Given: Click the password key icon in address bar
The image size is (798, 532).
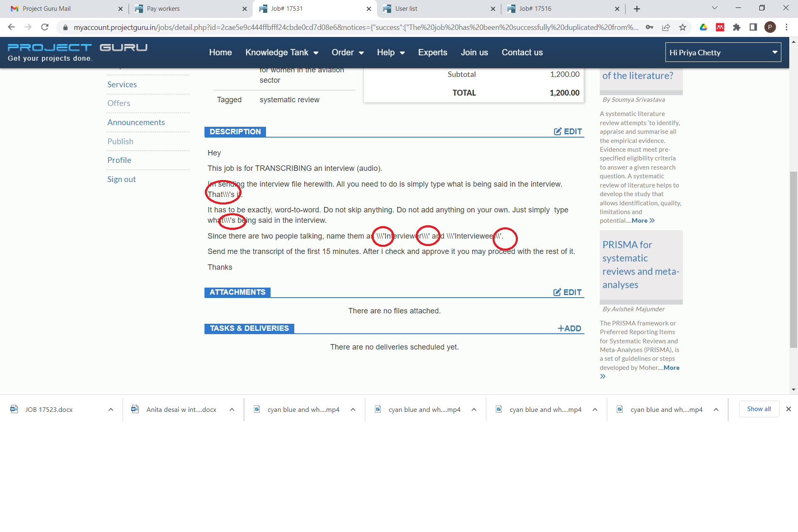Looking at the screenshot, I should (x=649, y=27).
